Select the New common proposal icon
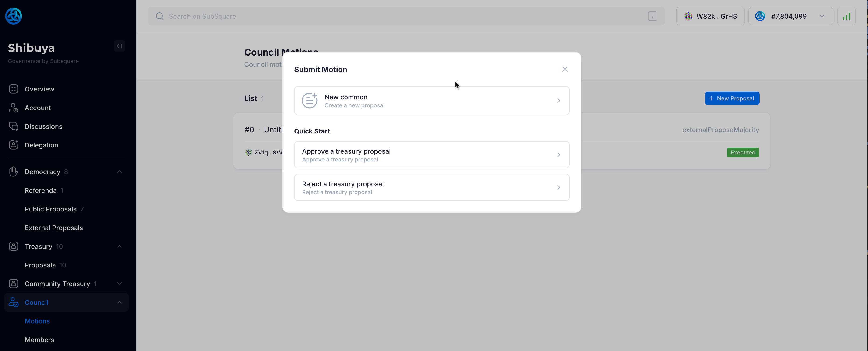This screenshot has width=868, height=351. point(309,100)
